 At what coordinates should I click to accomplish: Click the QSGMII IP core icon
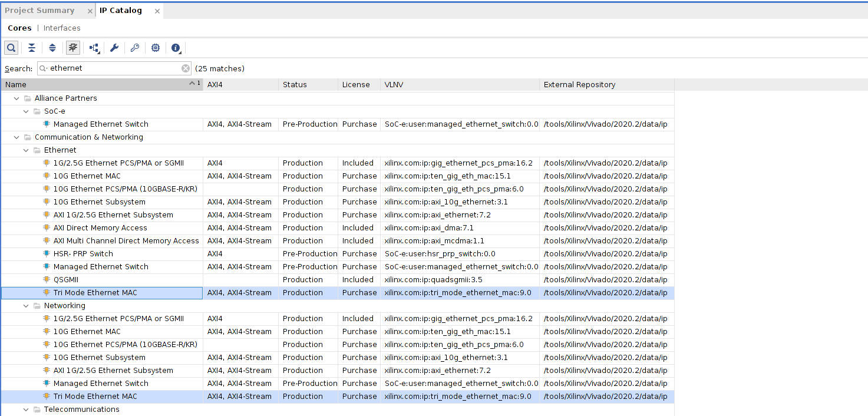pos(47,280)
